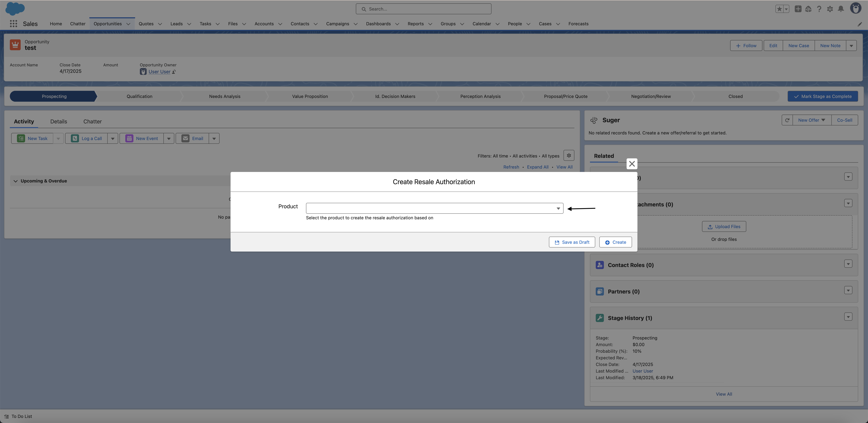868x423 pixels.
Task: Close the Create Resale Authorization dialog
Action: point(632,164)
